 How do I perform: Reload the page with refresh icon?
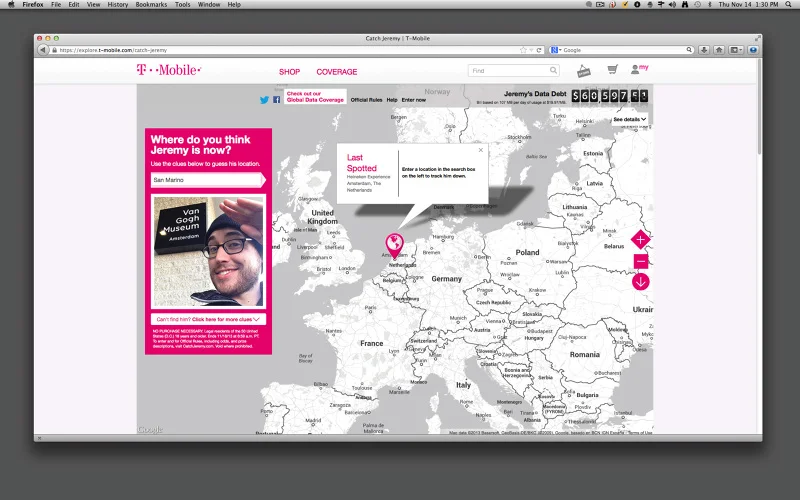539,50
